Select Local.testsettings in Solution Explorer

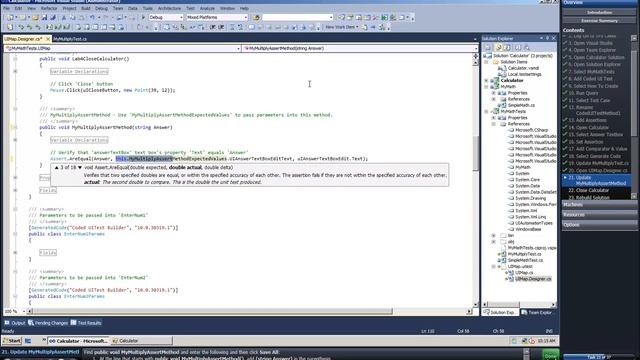[x=524, y=74]
